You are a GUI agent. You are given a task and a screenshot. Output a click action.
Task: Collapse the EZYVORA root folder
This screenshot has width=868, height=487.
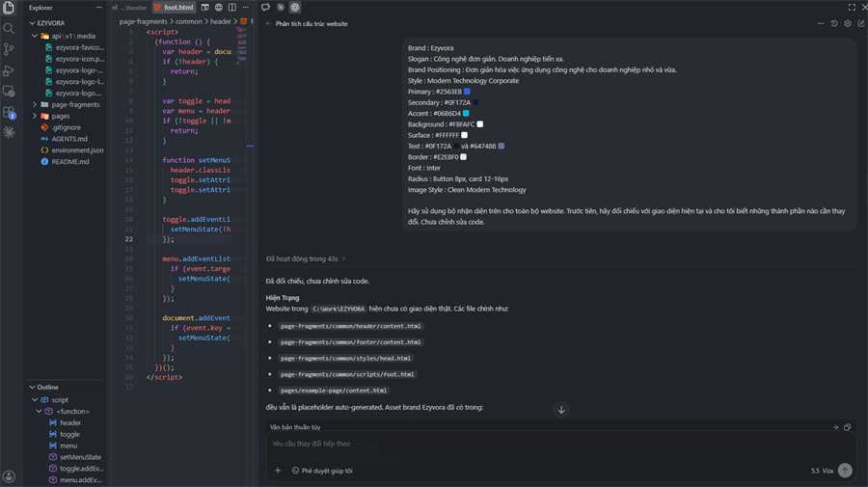[32, 23]
